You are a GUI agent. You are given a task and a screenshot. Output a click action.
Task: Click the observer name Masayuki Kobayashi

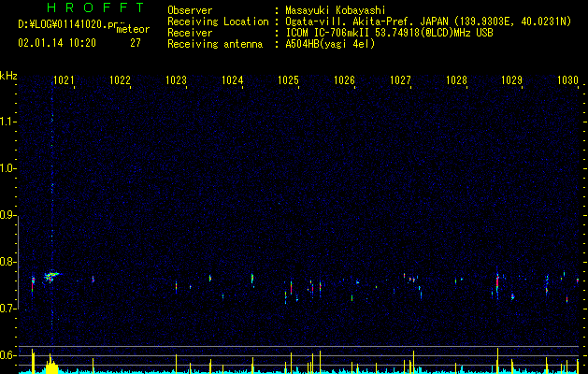[335, 10]
